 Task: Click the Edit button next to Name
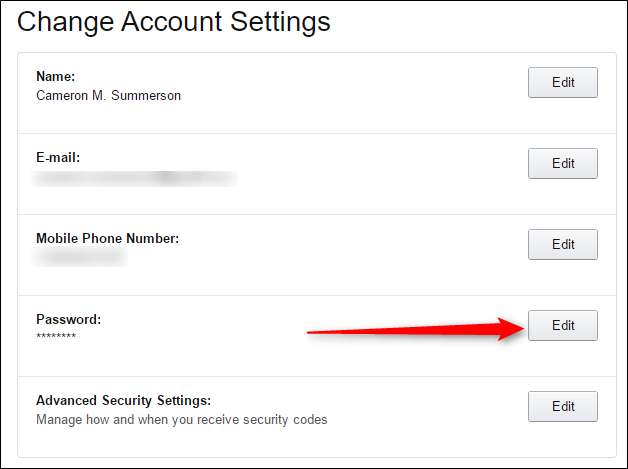click(x=563, y=83)
